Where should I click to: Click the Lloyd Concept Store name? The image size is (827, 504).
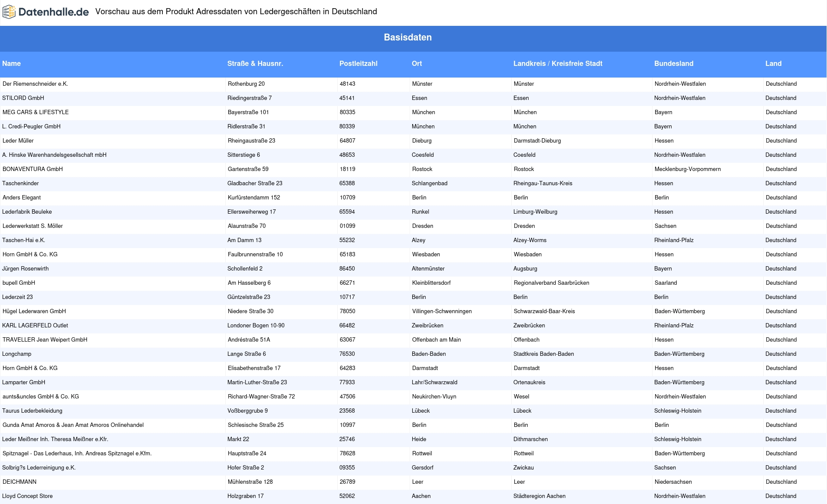(x=28, y=496)
